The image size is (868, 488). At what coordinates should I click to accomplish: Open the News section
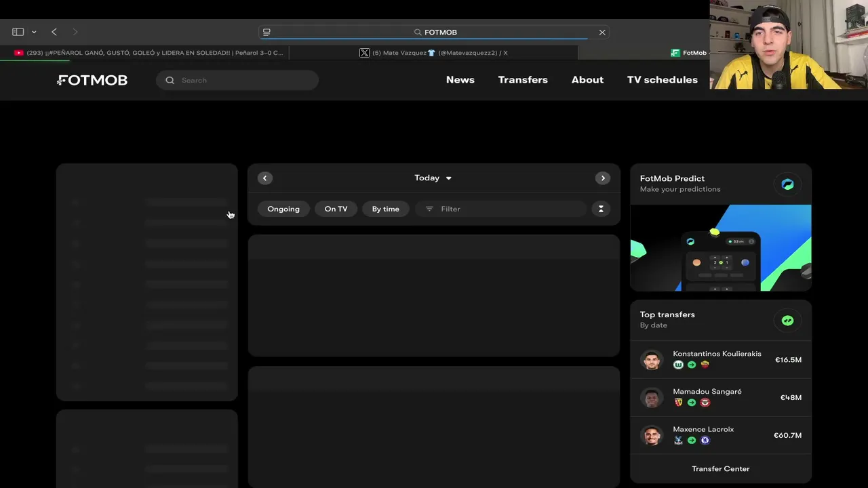tap(460, 80)
